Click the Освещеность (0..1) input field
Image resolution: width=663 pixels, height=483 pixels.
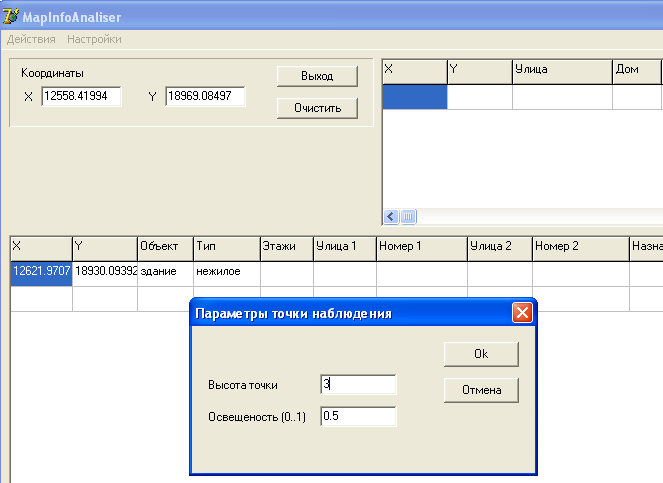358,416
